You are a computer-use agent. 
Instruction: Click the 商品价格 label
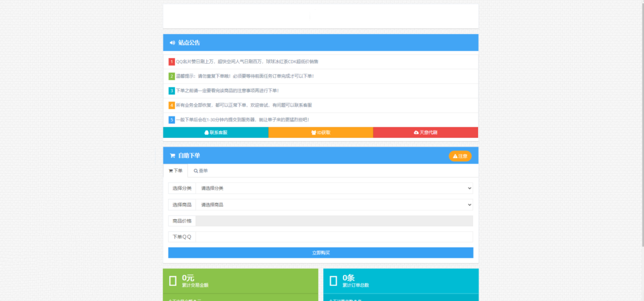tap(182, 221)
